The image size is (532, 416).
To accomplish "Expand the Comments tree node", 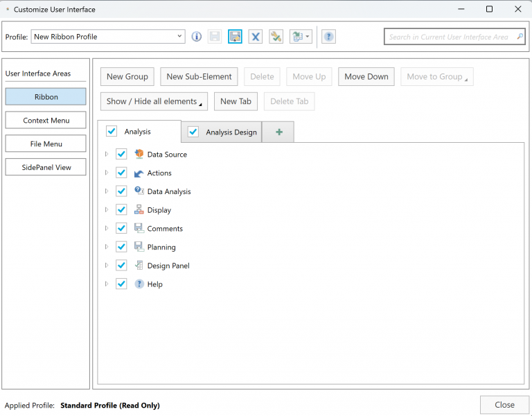I will coord(107,228).
